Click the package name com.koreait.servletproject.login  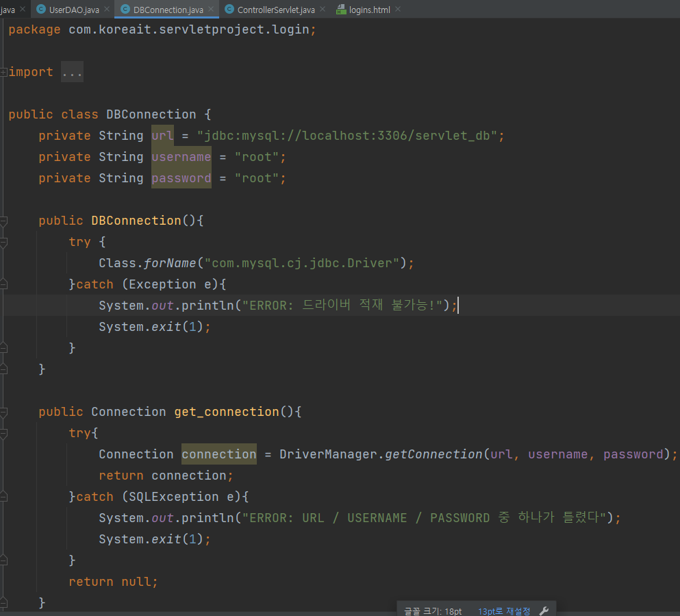pyautogui.click(x=189, y=29)
